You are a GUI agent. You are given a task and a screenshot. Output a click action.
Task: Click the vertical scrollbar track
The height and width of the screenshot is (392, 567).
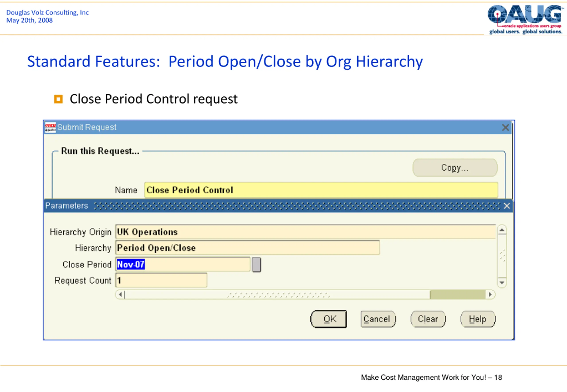click(502, 256)
